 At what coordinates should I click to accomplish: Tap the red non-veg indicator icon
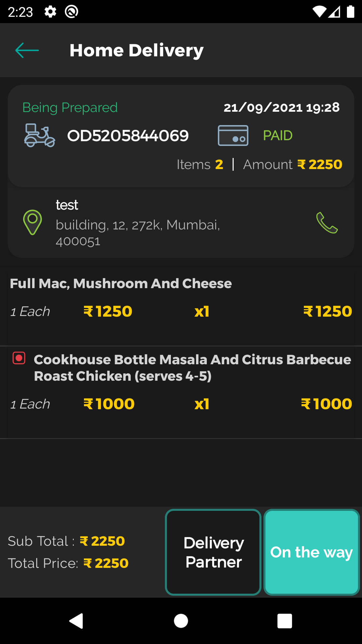point(19,358)
